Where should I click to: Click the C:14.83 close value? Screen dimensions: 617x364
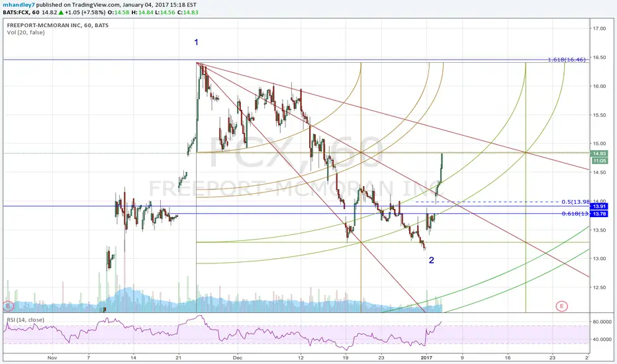[x=188, y=12]
